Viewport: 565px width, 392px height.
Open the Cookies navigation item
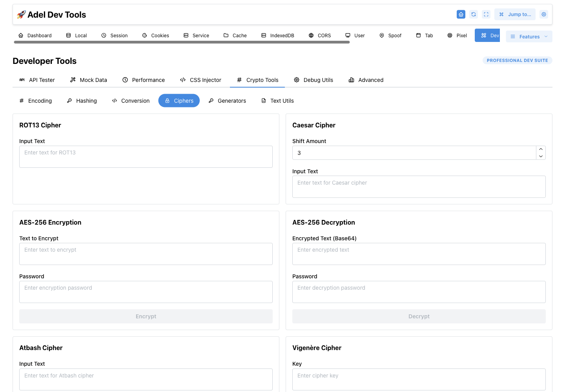click(x=156, y=35)
